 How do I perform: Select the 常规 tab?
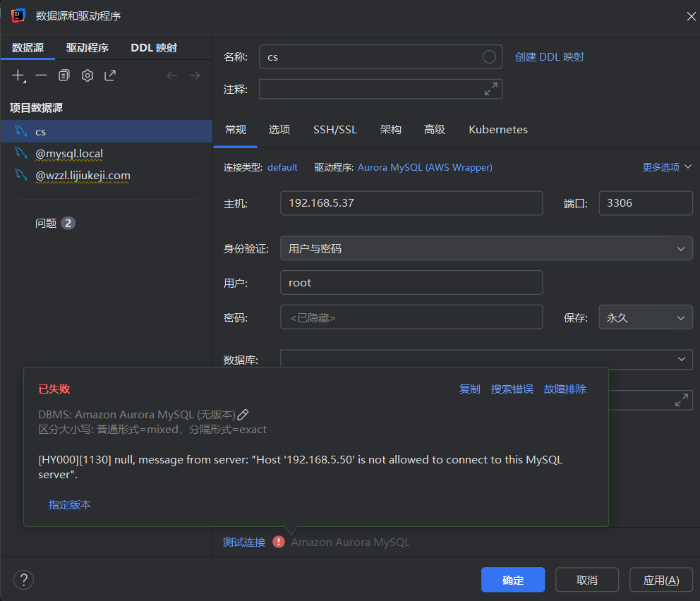235,130
